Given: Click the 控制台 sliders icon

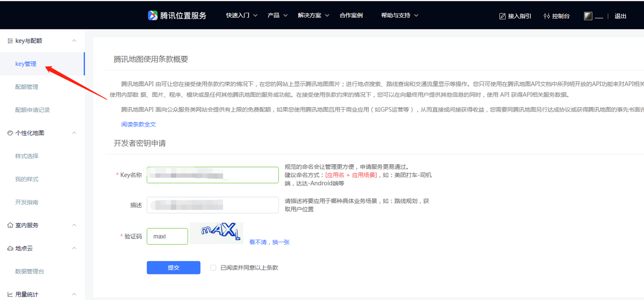Looking at the screenshot, I should pos(546,16).
